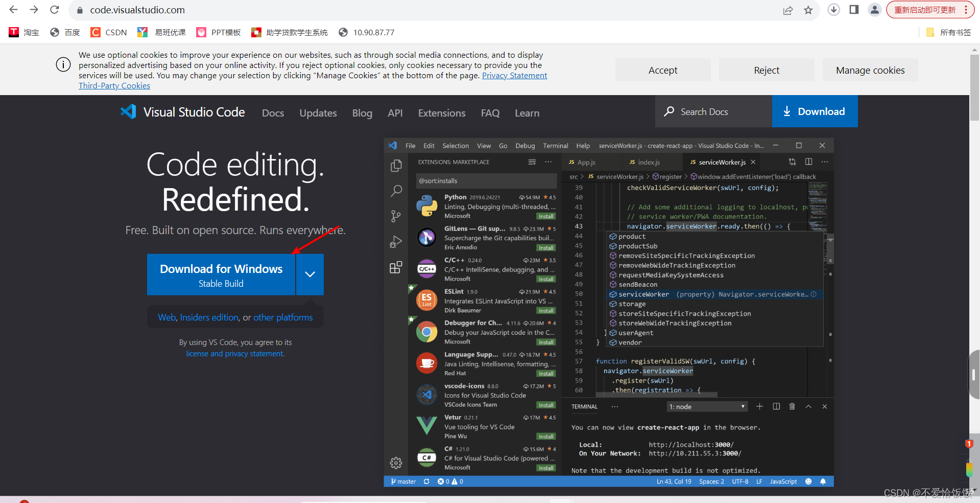
Task: Click the Debugger for Chrome icon
Action: 426,332
